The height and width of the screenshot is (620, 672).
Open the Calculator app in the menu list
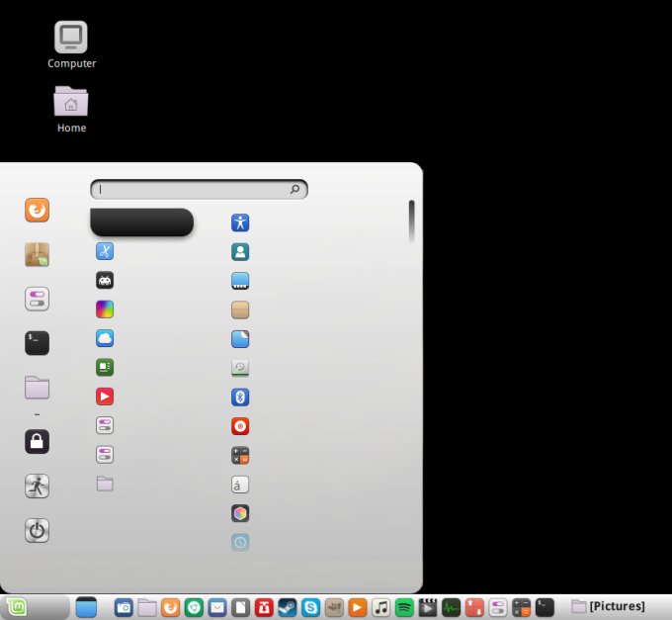240,455
